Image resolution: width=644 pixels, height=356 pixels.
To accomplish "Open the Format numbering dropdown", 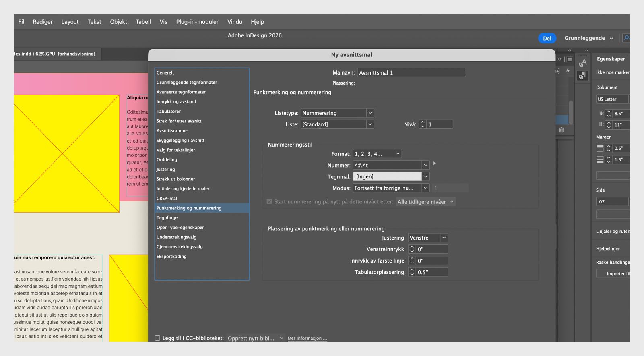I will point(377,154).
